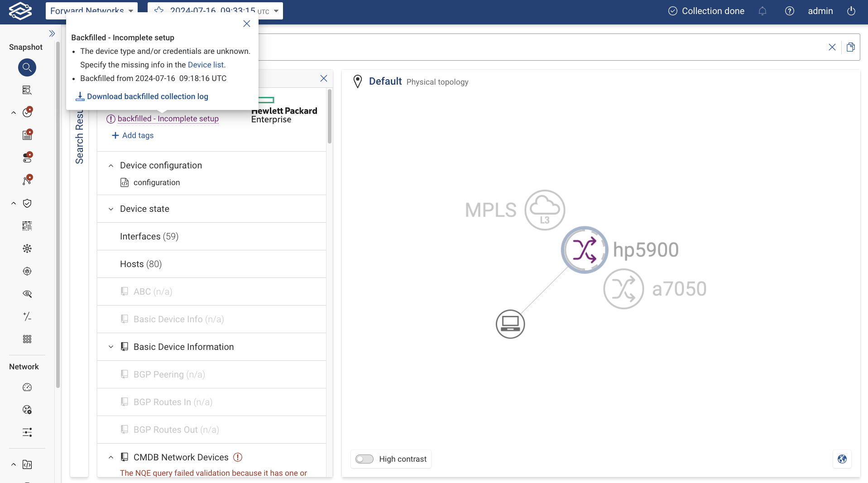The width and height of the screenshot is (868, 483).
Task: Open the Forward Networks network dropdown
Action: click(x=91, y=11)
